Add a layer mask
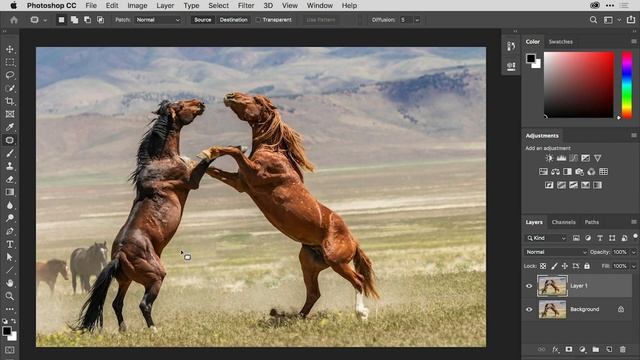Image resolution: width=640 pixels, height=360 pixels. point(569,349)
